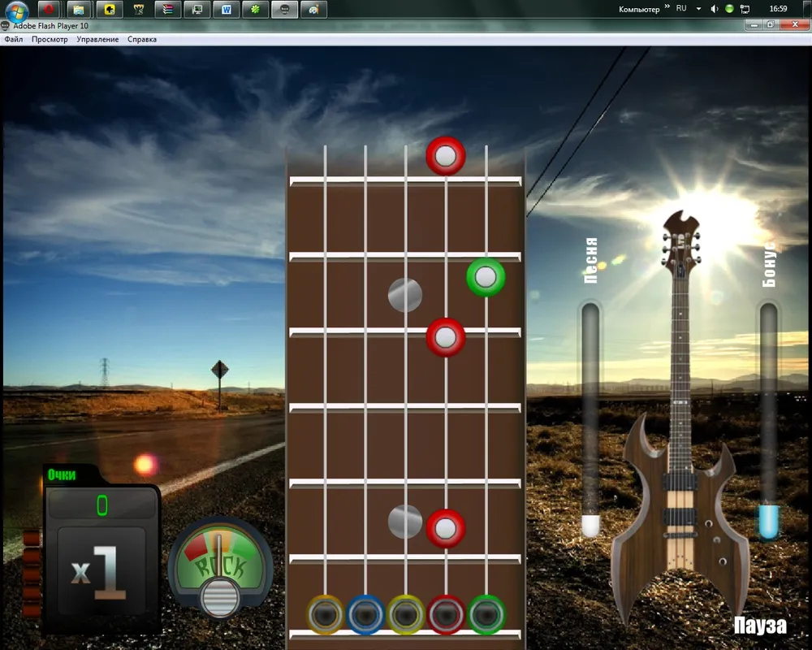812x650 pixels.
Task: Click the x1 multiplier display
Action: (97, 572)
